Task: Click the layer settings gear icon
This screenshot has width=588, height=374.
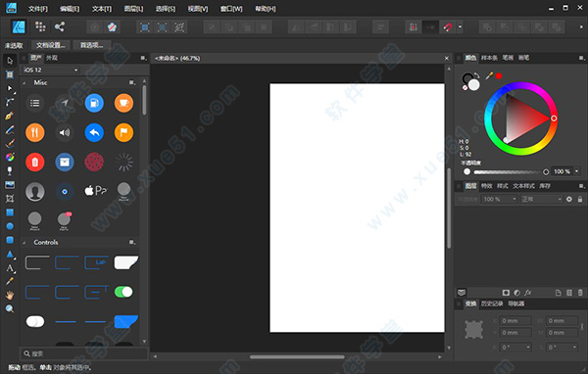Action: [x=568, y=199]
